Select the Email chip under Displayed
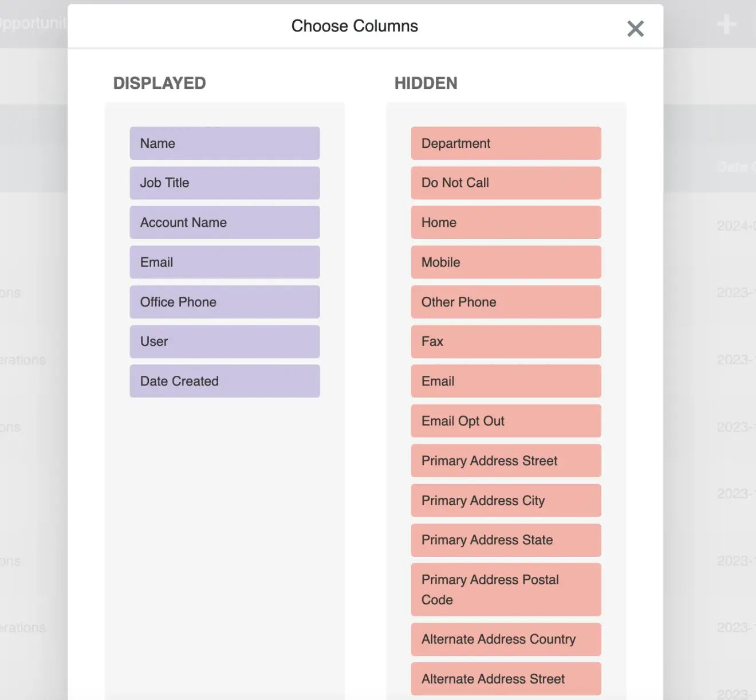Viewport: 756px width, 700px height. (225, 262)
